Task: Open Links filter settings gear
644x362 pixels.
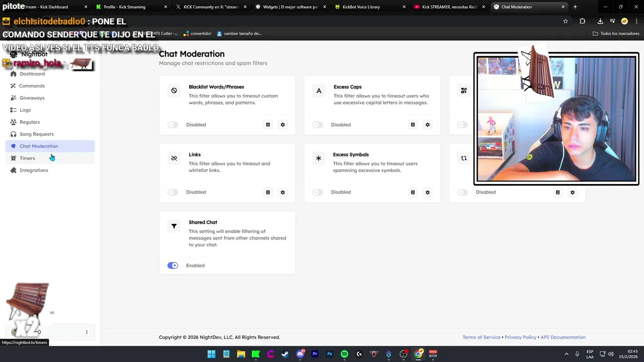Action: point(283,192)
